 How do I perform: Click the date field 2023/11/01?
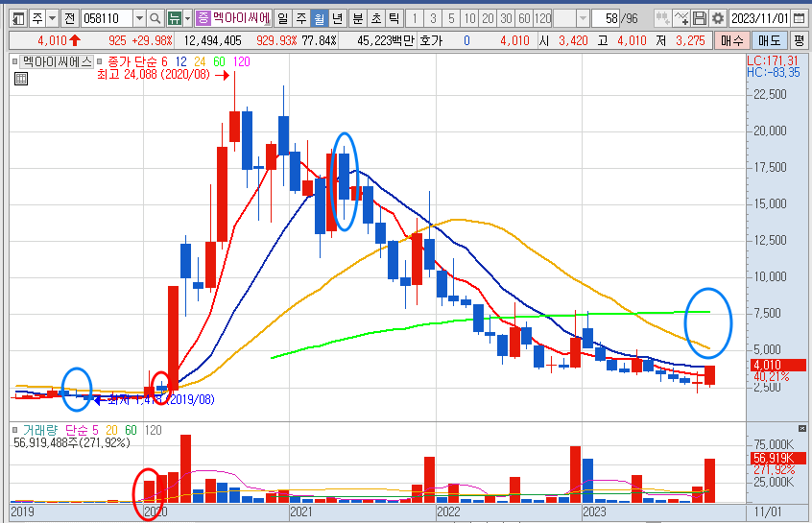tap(760, 19)
